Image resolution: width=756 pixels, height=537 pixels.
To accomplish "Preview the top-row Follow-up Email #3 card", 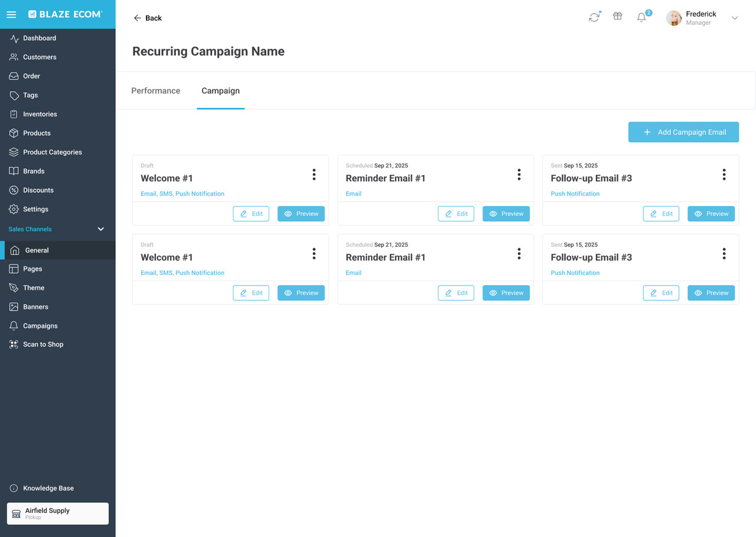I will [x=711, y=214].
